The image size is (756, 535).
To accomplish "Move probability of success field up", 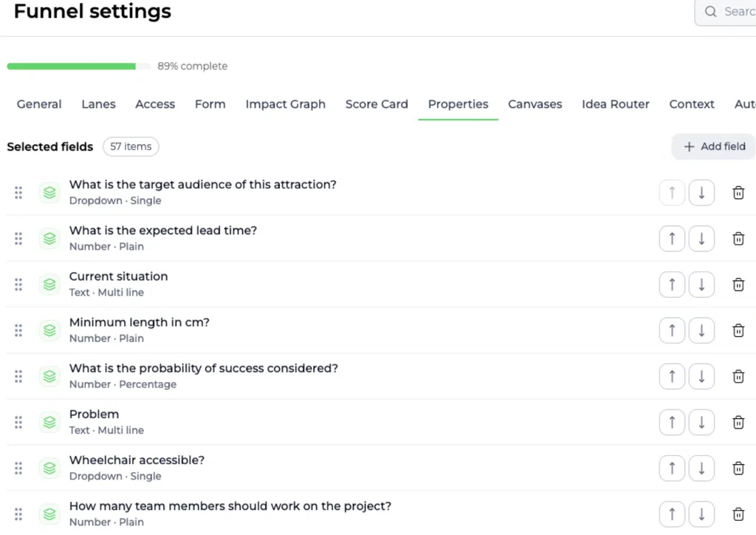I will point(672,376).
